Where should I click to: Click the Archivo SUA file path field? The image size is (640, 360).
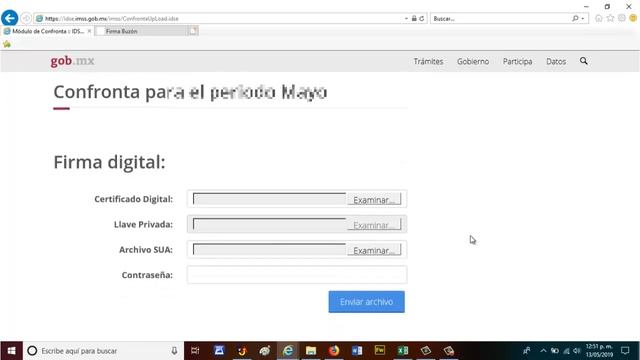[x=269, y=249]
